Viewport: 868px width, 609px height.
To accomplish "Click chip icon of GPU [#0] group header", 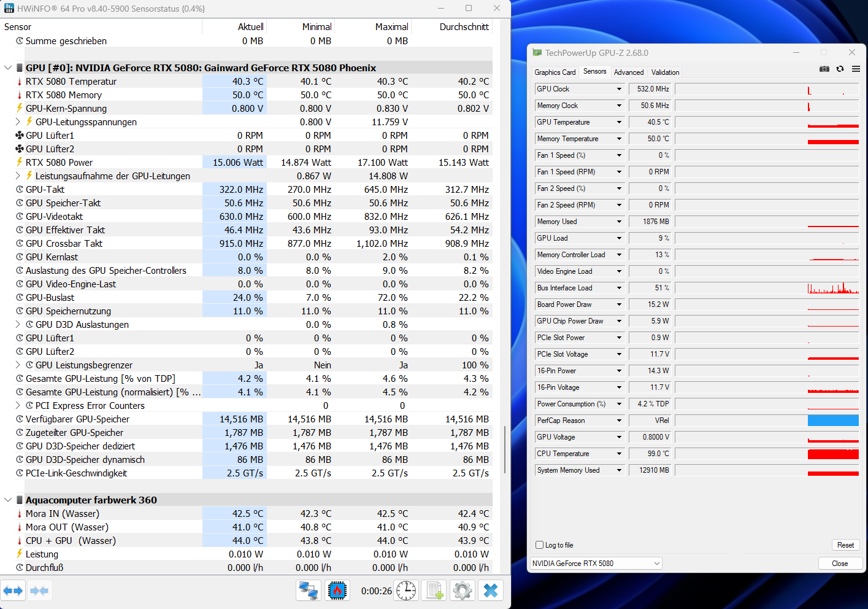I will click(20, 68).
